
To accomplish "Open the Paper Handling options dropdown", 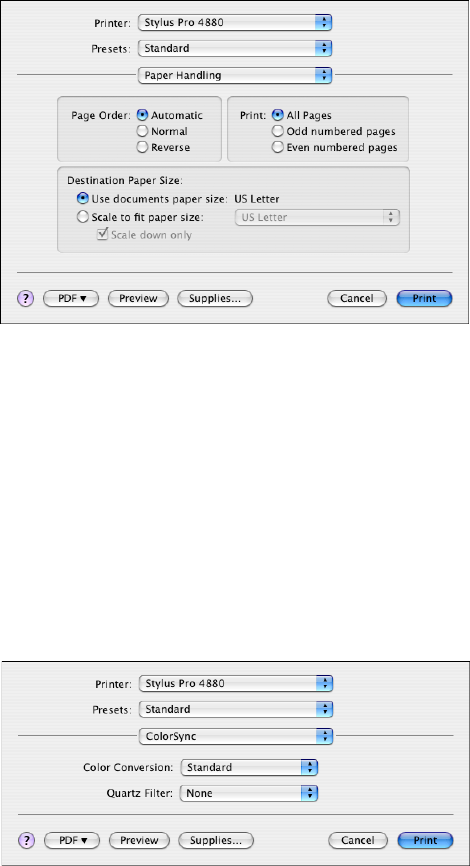I will [x=235, y=75].
